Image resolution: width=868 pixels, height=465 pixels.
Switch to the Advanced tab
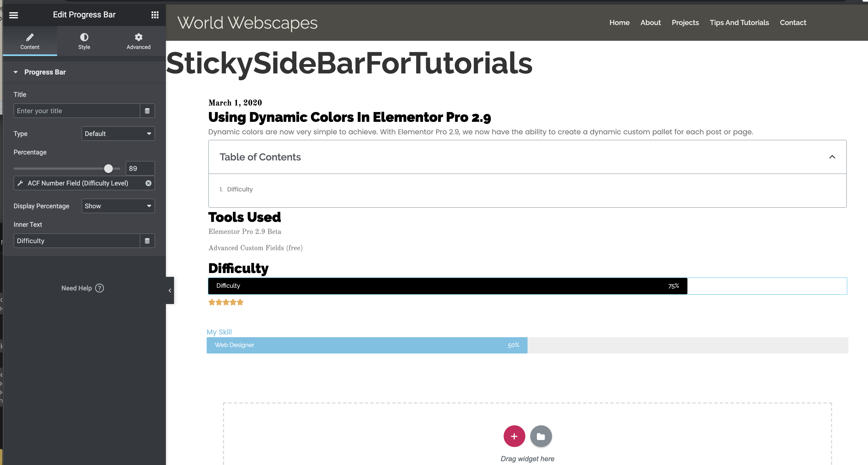(x=138, y=41)
